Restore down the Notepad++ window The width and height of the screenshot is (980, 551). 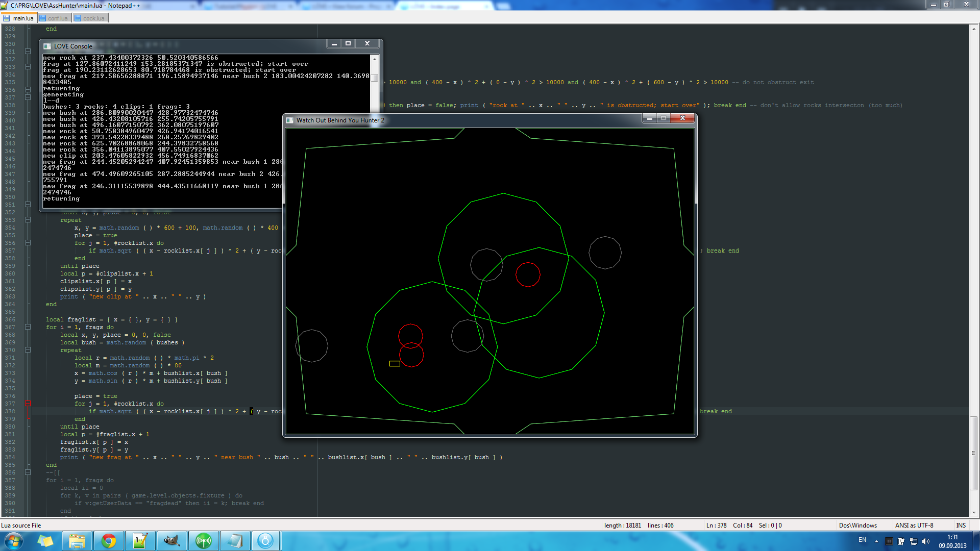pos(947,4)
